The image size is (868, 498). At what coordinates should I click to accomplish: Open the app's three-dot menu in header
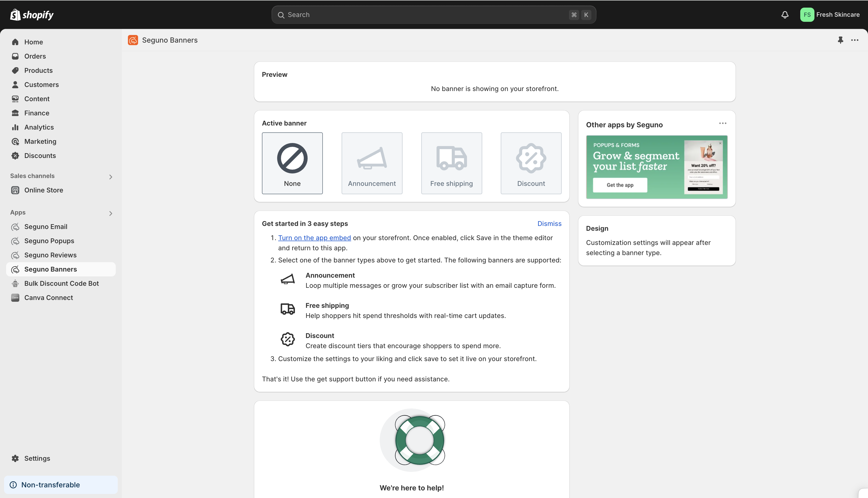coord(855,40)
